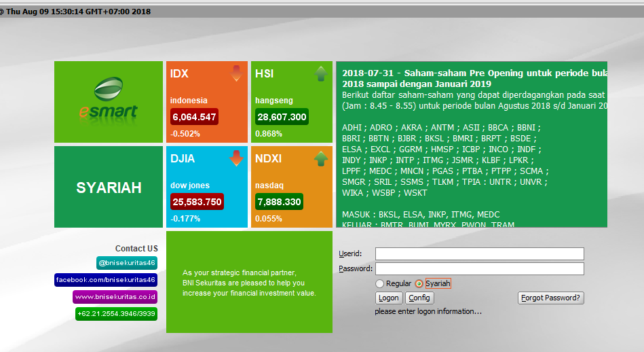The height and width of the screenshot is (352, 644).
Task: Click the MASUK stock list line
Action: pyautogui.click(x=421, y=214)
